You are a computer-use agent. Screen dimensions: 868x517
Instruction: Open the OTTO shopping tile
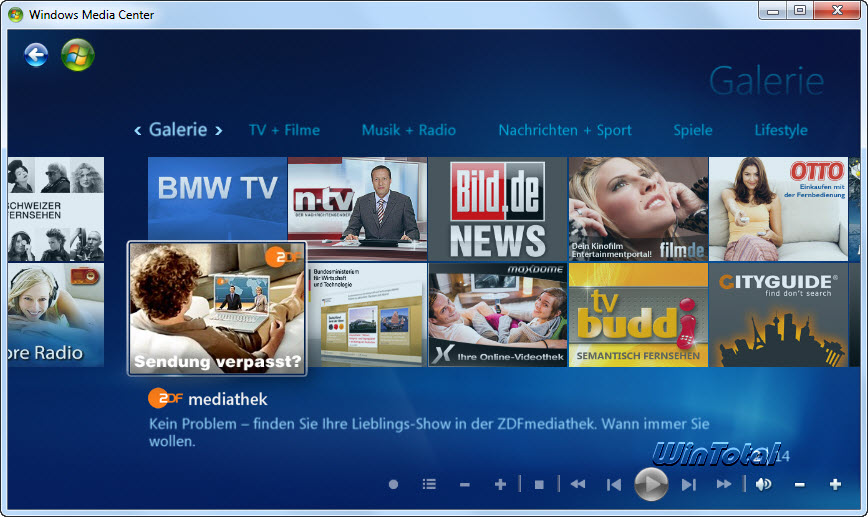click(x=778, y=209)
